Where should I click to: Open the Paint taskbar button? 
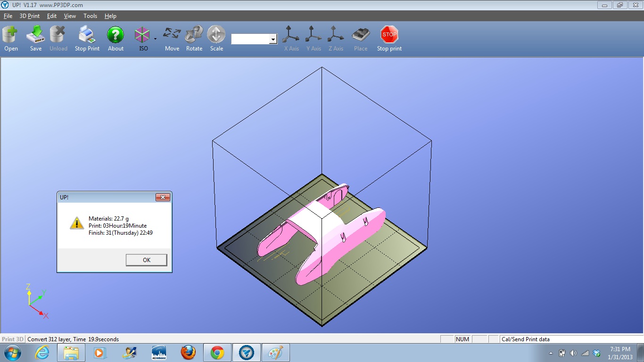click(x=276, y=353)
